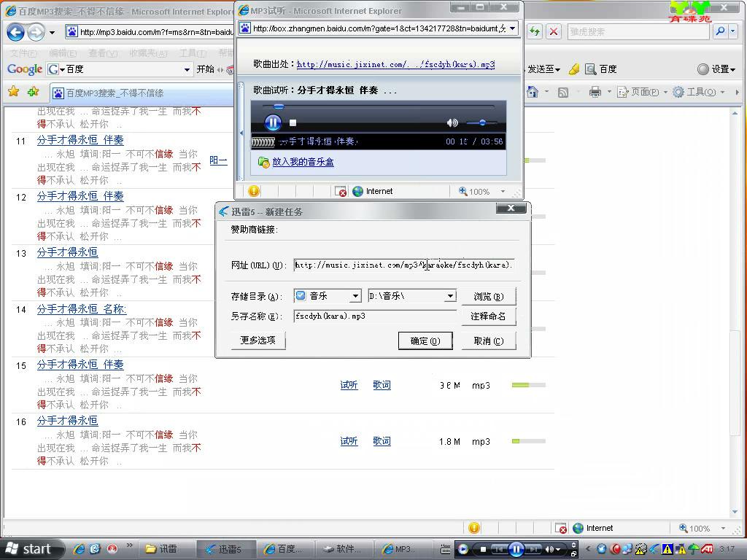Image resolution: width=747 pixels, height=560 pixels.
Task: Open the 工具(O) menu in the command bar
Action: pos(699,92)
